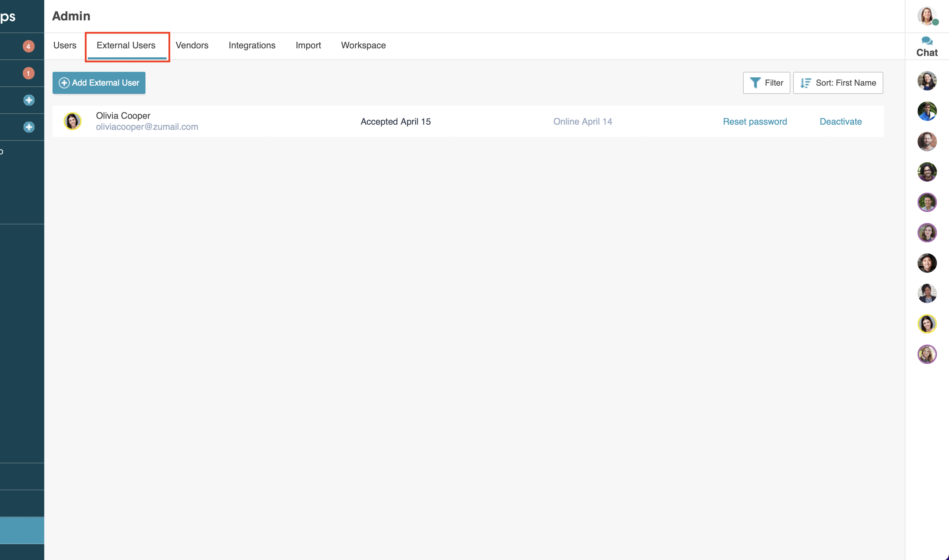Click the red badge showing 4 in sidebar
This screenshot has width=949, height=560.
pyautogui.click(x=28, y=46)
